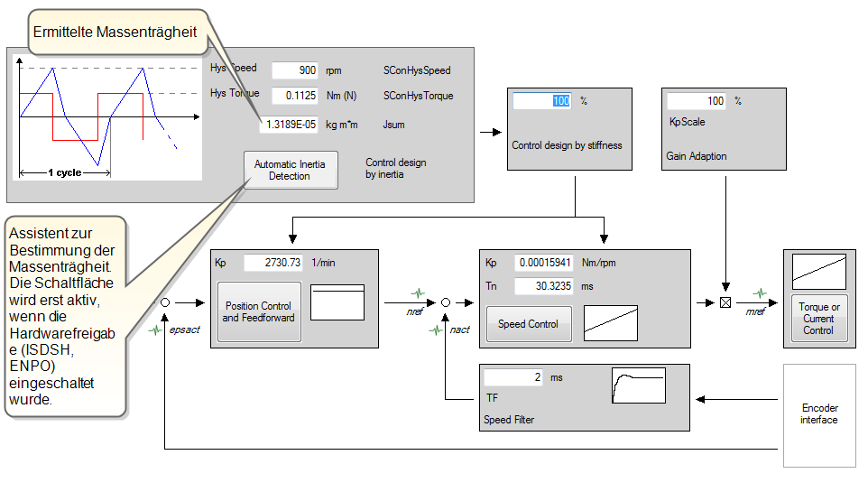
Task: Start Automatic Inertia Detection
Action: tap(290, 170)
